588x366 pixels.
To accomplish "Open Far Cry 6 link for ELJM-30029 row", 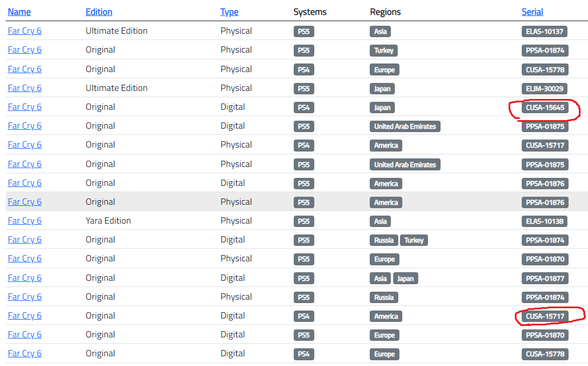I will pos(25,88).
